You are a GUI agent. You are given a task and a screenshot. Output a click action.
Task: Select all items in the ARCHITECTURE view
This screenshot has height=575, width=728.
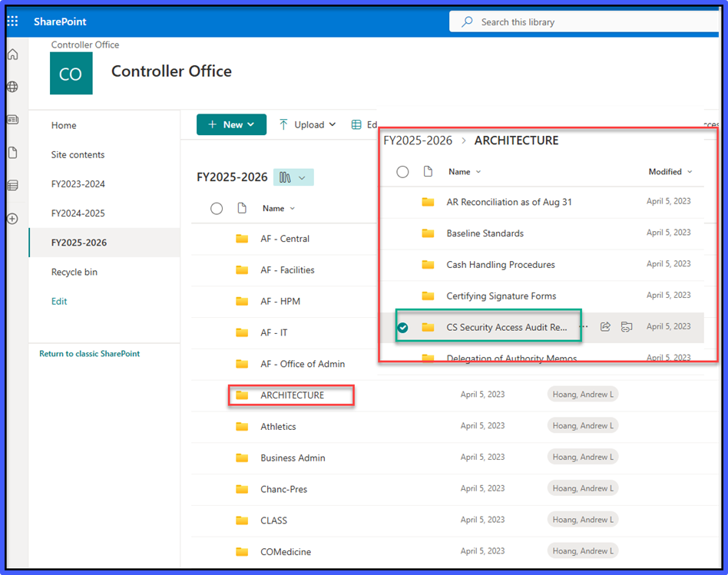402,171
